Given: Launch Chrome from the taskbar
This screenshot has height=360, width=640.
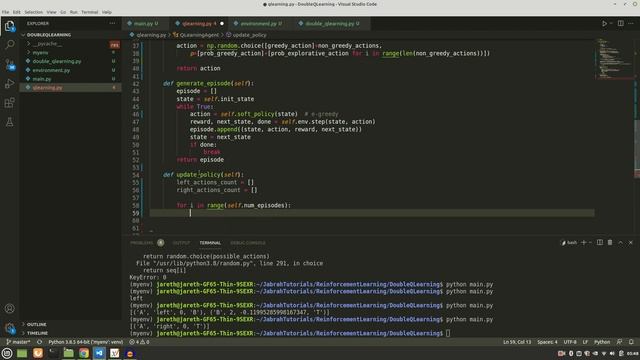Looking at the screenshot, I should pos(84,353).
